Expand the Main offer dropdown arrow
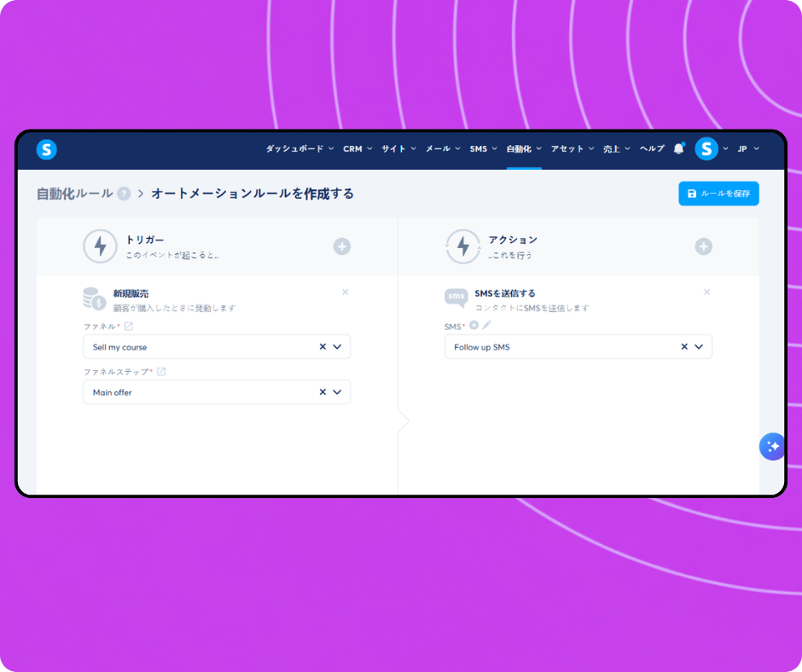Screen dimensions: 802x672 337,392
